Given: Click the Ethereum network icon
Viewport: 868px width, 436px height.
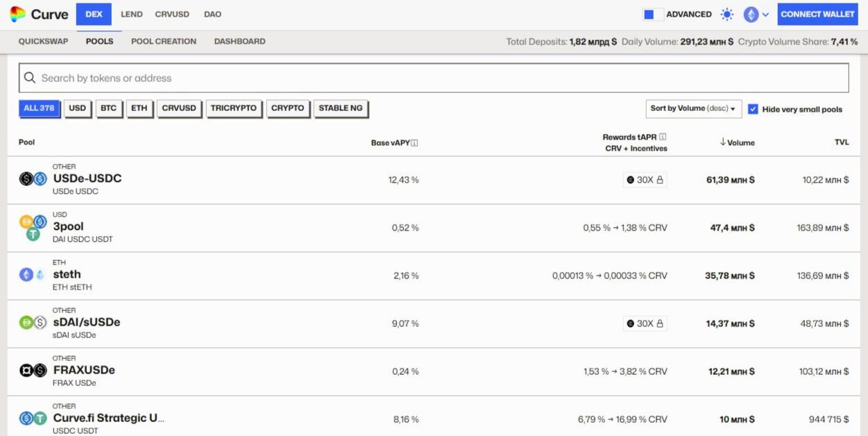Looking at the screenshot, I should (751, 14).
